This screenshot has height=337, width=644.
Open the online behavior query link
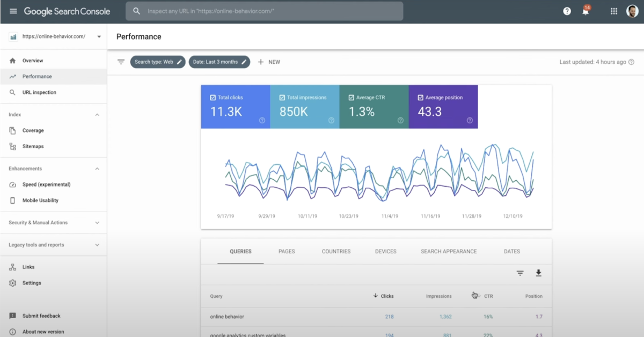coord(228,317)
